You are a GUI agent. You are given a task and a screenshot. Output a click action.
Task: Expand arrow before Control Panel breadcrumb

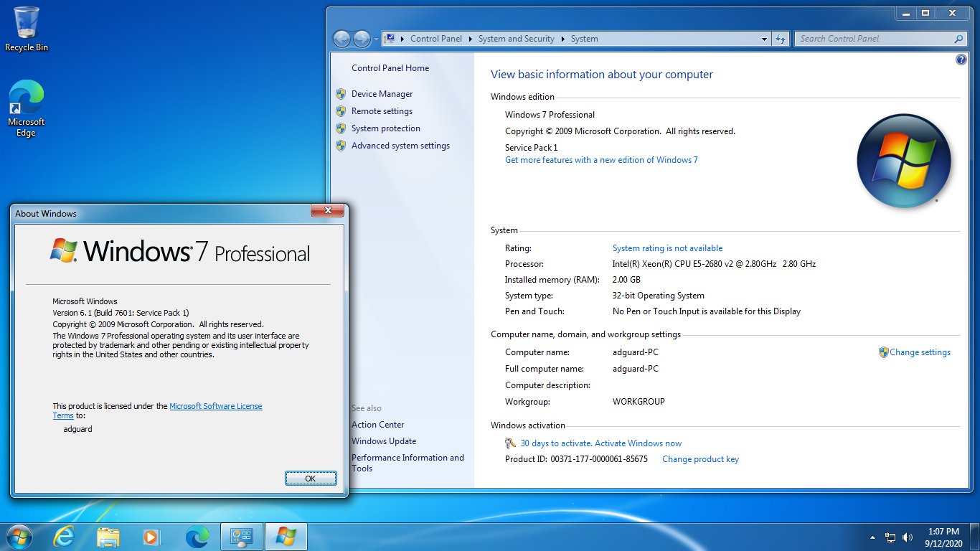(402, 39)
